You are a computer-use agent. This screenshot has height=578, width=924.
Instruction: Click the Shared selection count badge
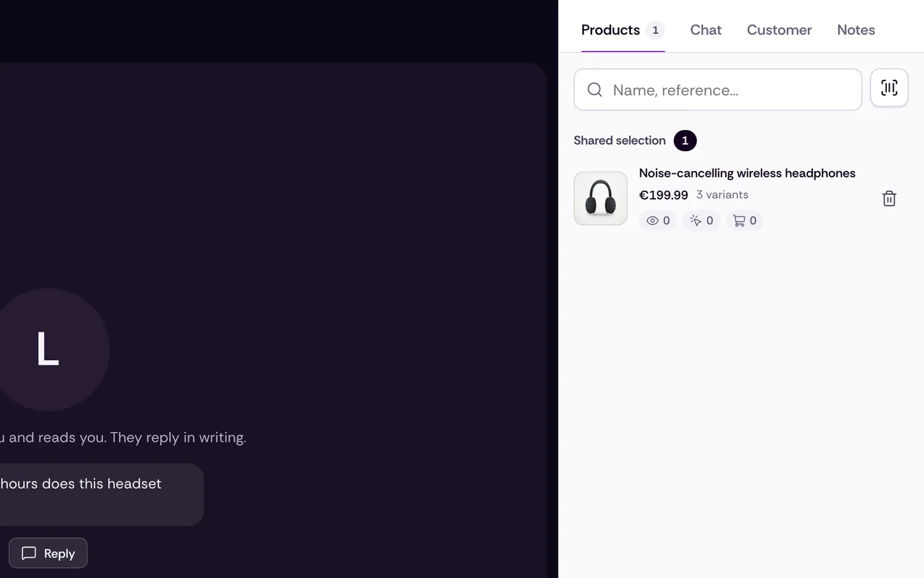click(685, 141)
